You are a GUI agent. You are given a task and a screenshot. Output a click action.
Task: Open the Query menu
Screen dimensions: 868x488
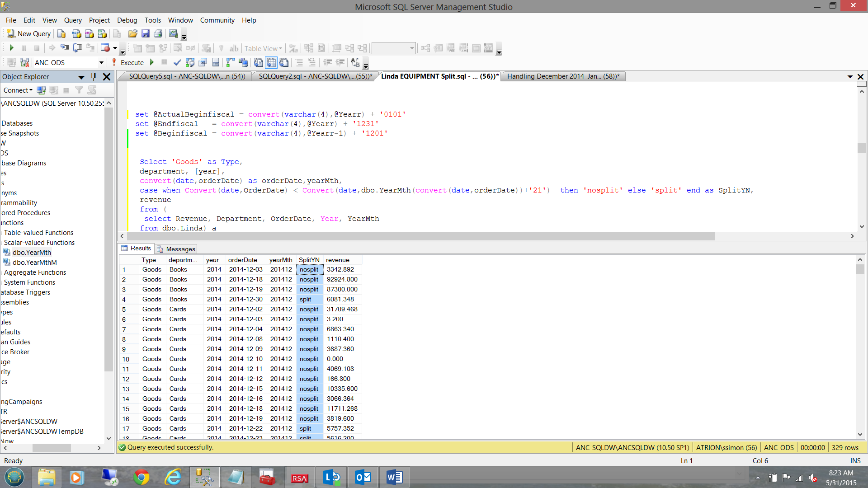pyautogui.click(x=73, y=20)
